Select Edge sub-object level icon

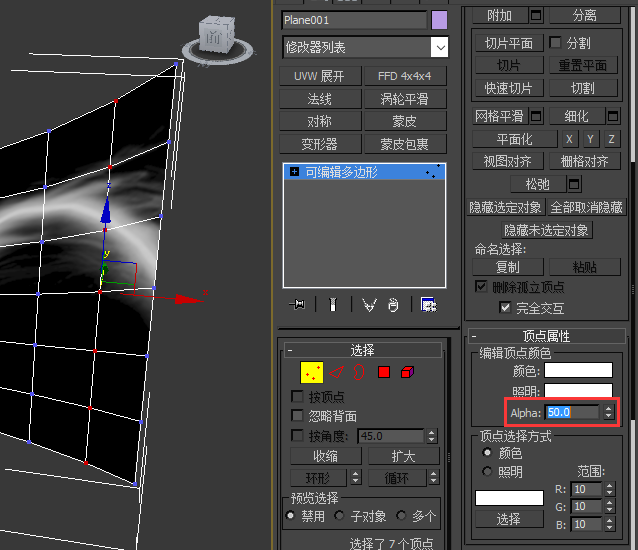pos(336,372)
